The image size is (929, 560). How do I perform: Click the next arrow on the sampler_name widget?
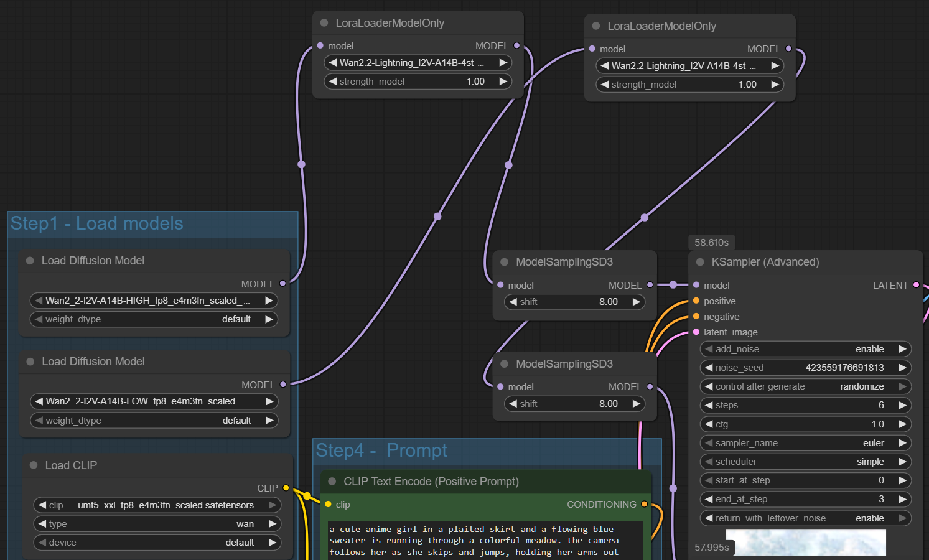tap(902, 443)
